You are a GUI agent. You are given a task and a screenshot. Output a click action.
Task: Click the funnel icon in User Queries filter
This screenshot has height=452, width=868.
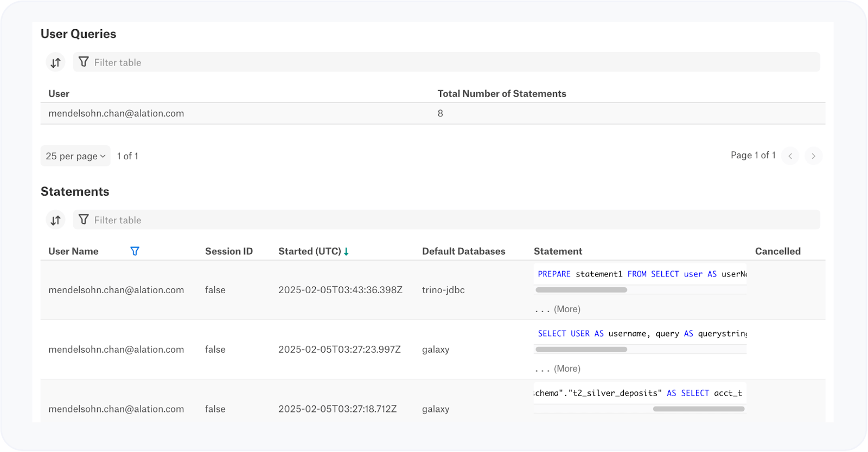(x=84, y=62)
